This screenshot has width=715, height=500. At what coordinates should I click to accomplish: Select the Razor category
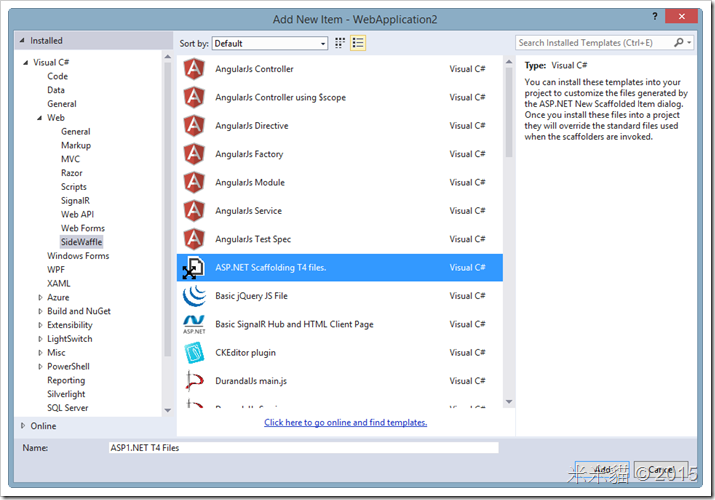pyautogui.click(x=72, y=173)
